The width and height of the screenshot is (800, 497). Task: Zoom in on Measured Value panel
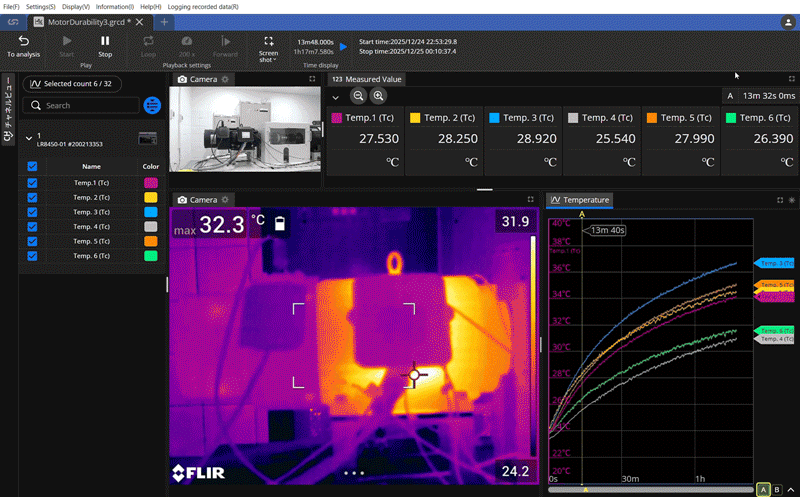click(378, 96)
